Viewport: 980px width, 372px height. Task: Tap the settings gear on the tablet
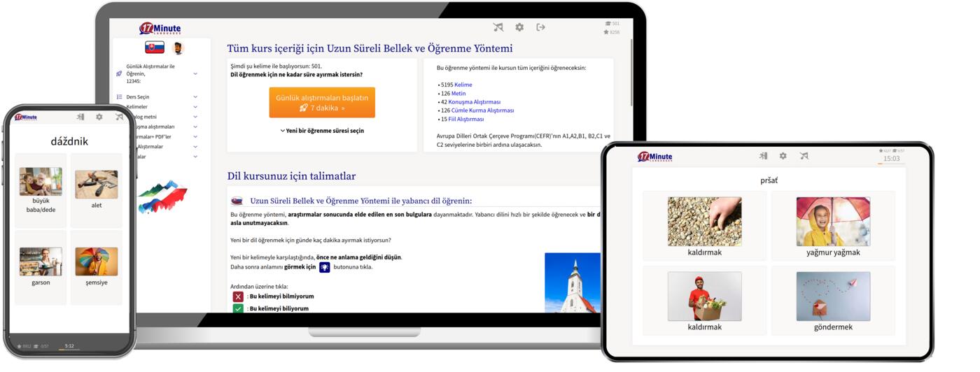point(783,156)
